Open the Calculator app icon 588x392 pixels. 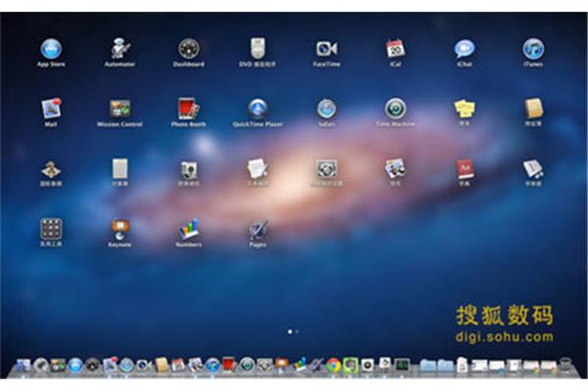[120, 169]
